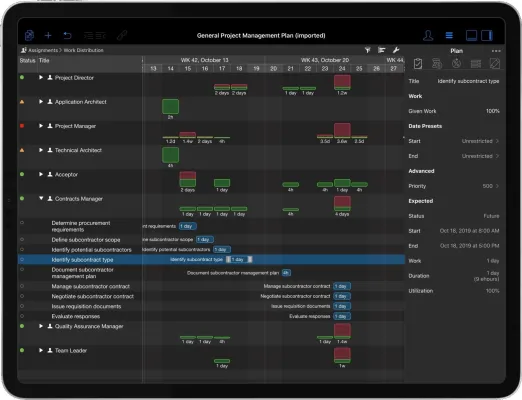The height and width of the screenshot is (400, 522).
Task: Open the wrench settings icon
Action: 396,50
